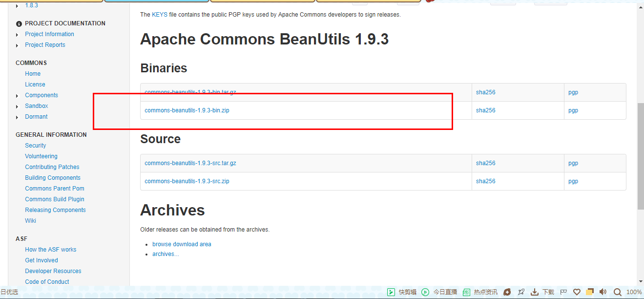
Task: Open Commons Parent Pom link
Action: point(55,189)
